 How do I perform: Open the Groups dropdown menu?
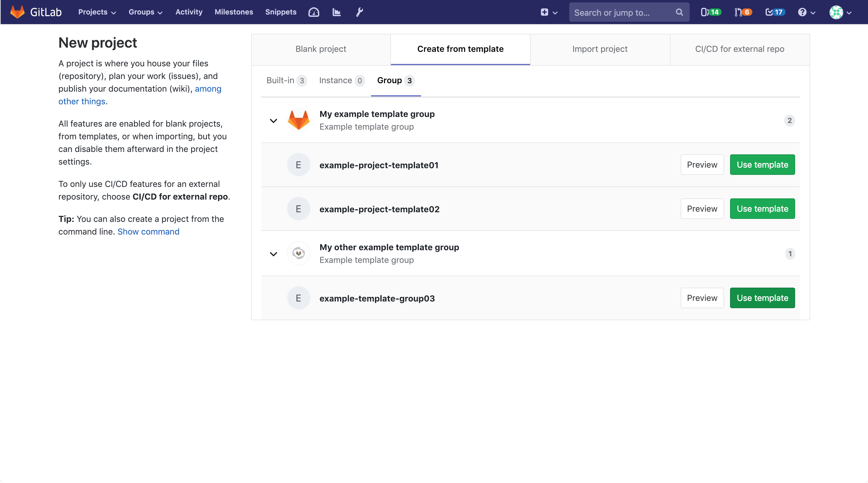[145, 12]
